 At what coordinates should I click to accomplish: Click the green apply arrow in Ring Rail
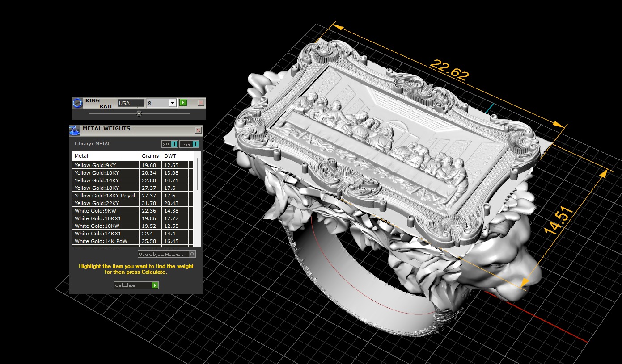(183, 103)
